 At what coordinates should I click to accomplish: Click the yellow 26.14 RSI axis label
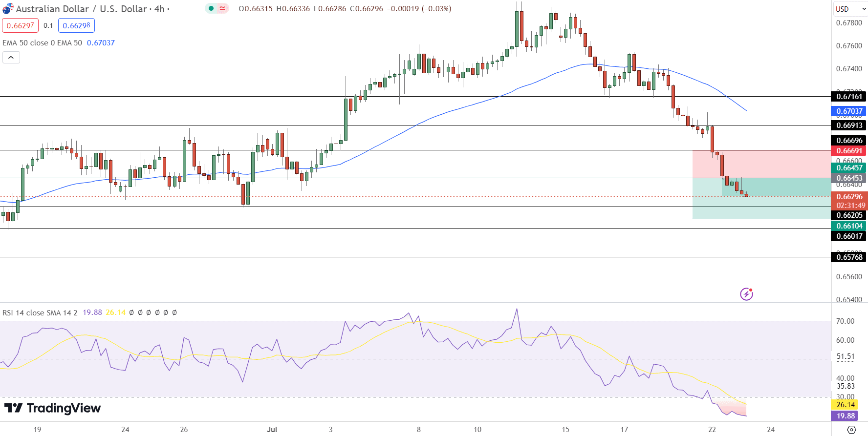[x=846, y=405]
